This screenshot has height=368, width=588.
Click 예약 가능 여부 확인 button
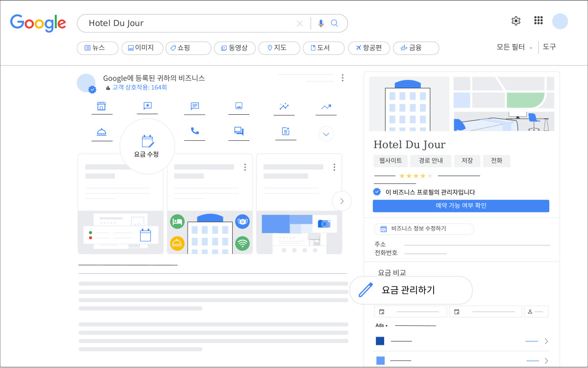[461, 206]
